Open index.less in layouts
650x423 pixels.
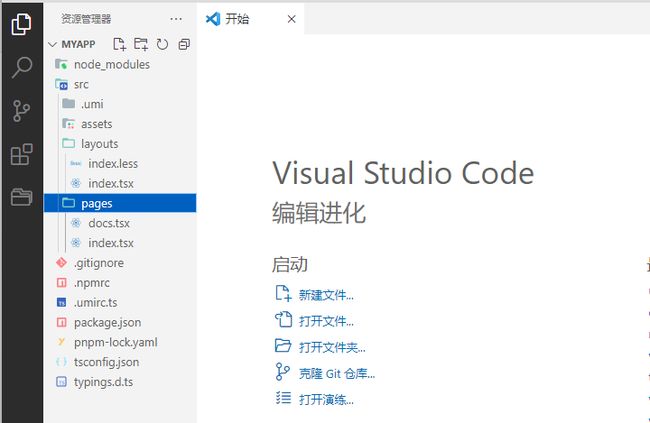click(120, 164)
